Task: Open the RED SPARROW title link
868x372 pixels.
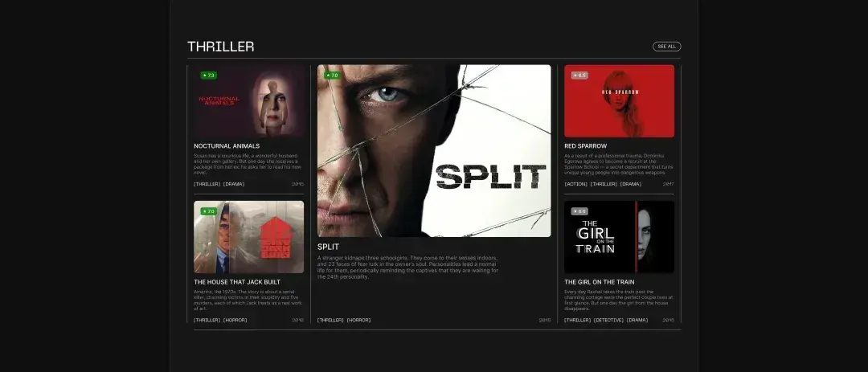Action: pos(586,146)
